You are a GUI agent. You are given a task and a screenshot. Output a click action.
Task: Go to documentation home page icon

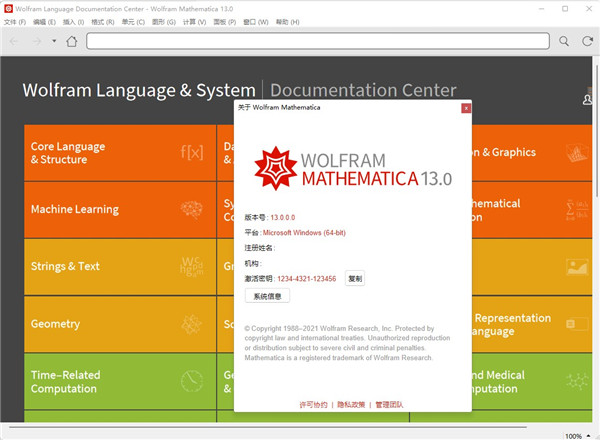[x=71, y=41]
